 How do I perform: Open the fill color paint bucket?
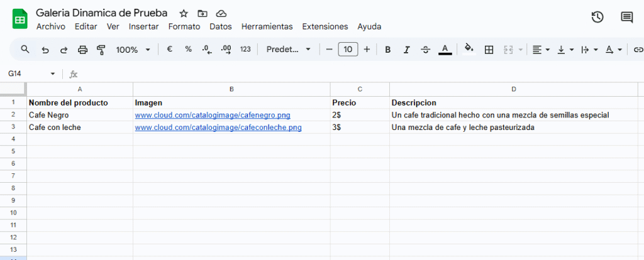[468, 49]
